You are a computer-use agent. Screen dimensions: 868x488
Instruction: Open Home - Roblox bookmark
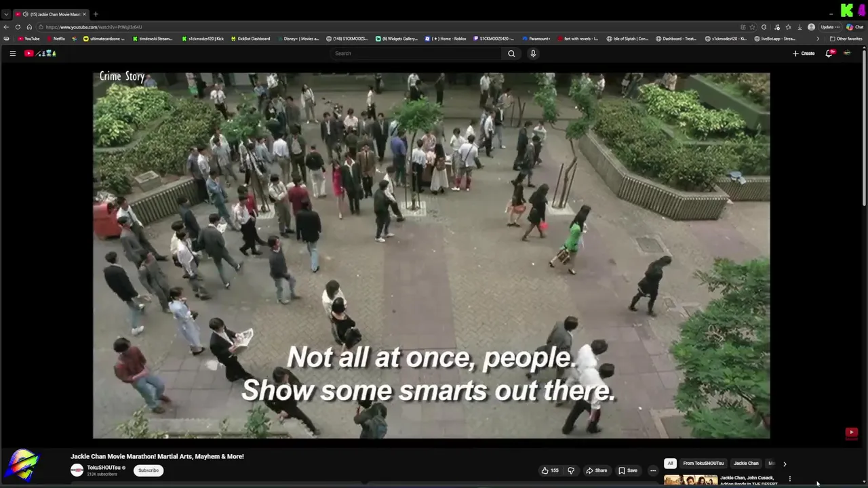[x=446, y=39]
